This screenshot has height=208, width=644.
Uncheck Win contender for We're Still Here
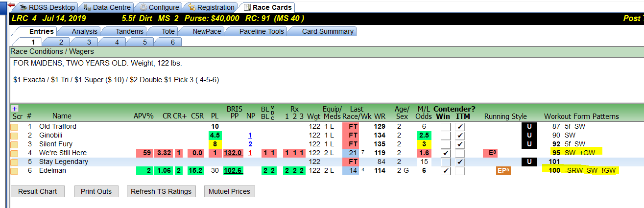446,153
